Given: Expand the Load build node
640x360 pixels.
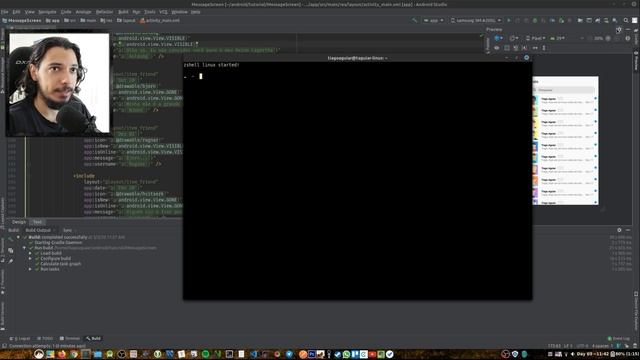Looking at the screenshot, I should (x=30, y=253).
